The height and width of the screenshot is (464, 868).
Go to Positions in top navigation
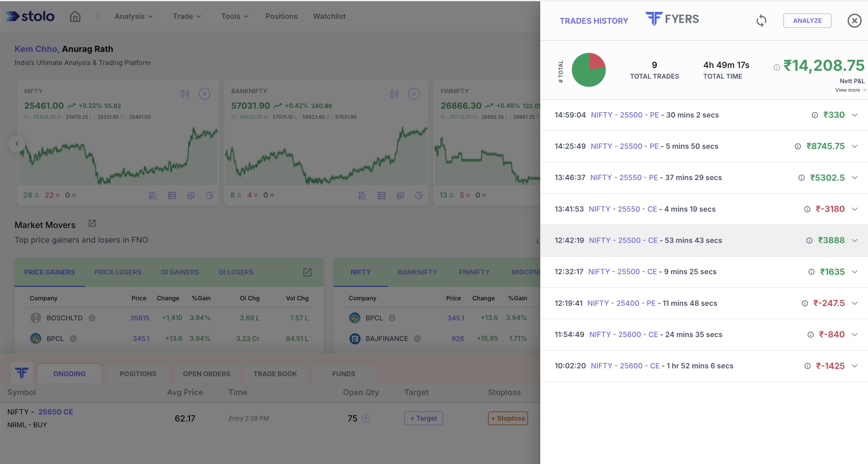pos(281,16)
